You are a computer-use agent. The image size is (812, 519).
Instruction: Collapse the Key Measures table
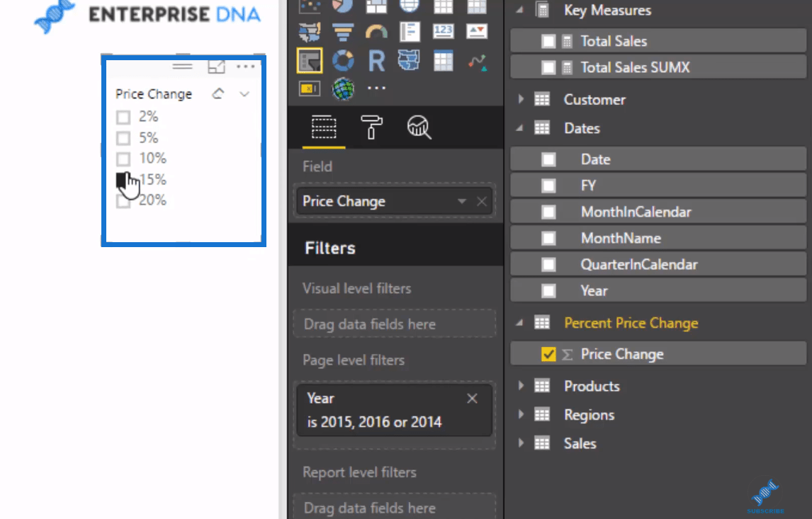[x=519, y=10]
